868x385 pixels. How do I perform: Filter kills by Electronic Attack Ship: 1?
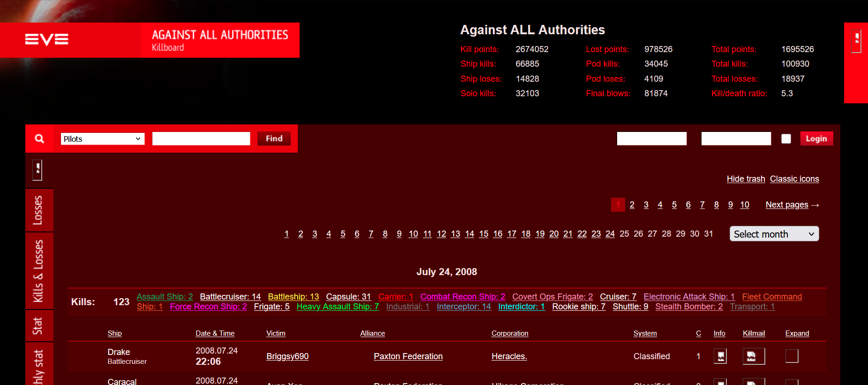(x=689, y=297)
